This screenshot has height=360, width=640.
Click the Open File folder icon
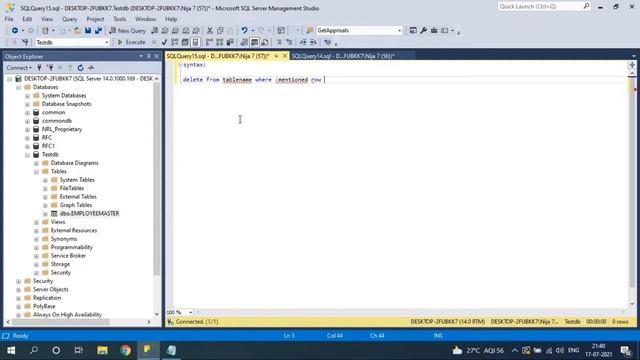tap(77, 31)
